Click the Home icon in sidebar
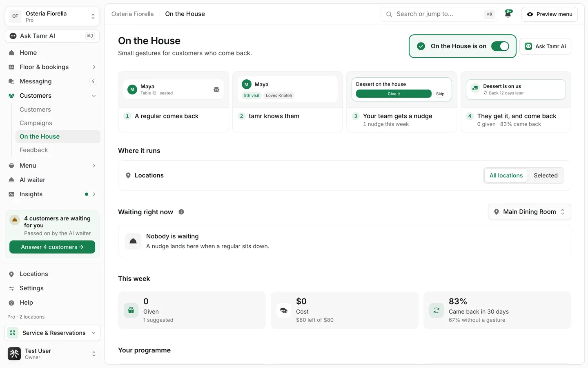 [x=11, y=53]
